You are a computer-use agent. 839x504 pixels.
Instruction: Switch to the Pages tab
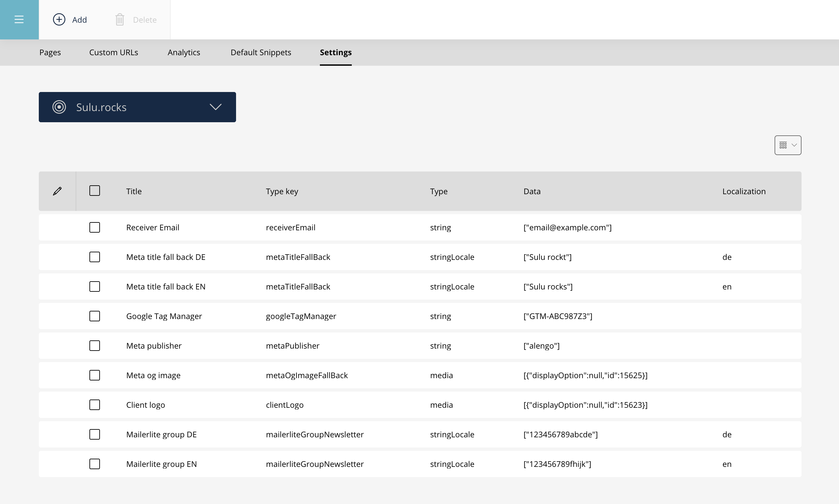[x=50, y=53]
